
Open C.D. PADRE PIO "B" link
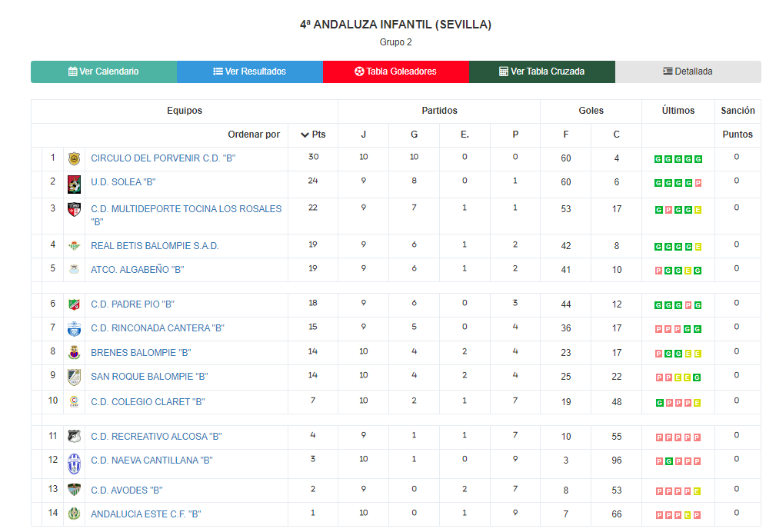[x=132, y=304]
